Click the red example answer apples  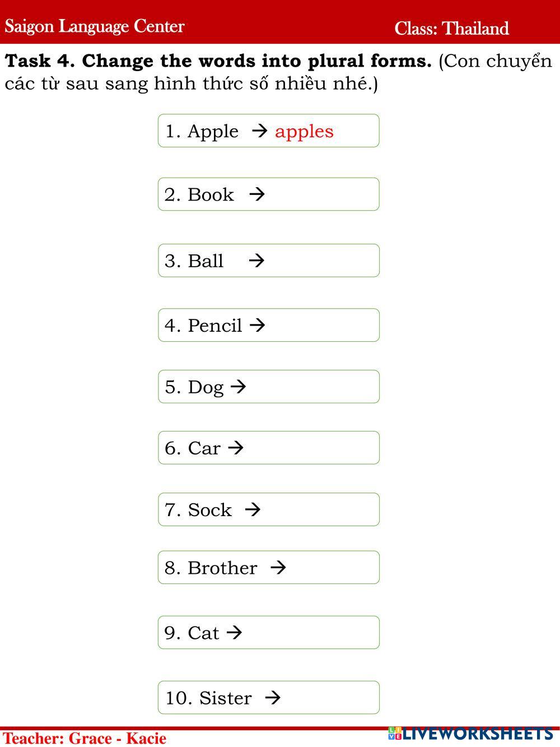click(x=304, y=131)
